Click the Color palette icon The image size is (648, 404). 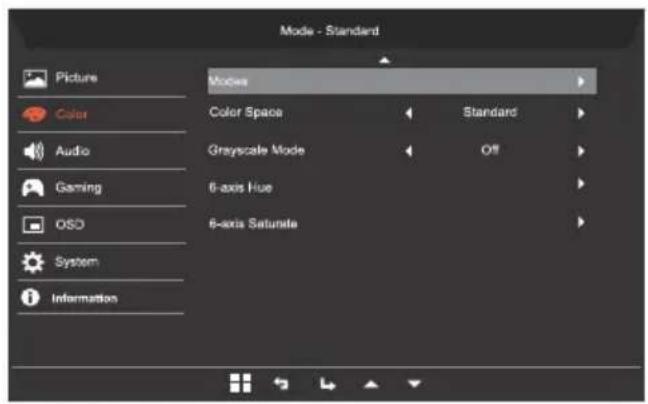click(34, 114)
